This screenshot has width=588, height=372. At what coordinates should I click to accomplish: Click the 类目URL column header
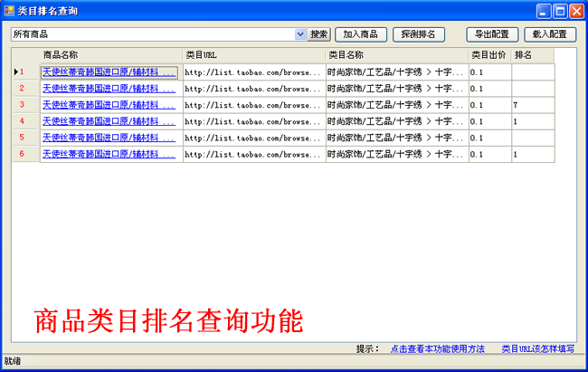pyautogui.click(x=253, y=55)
